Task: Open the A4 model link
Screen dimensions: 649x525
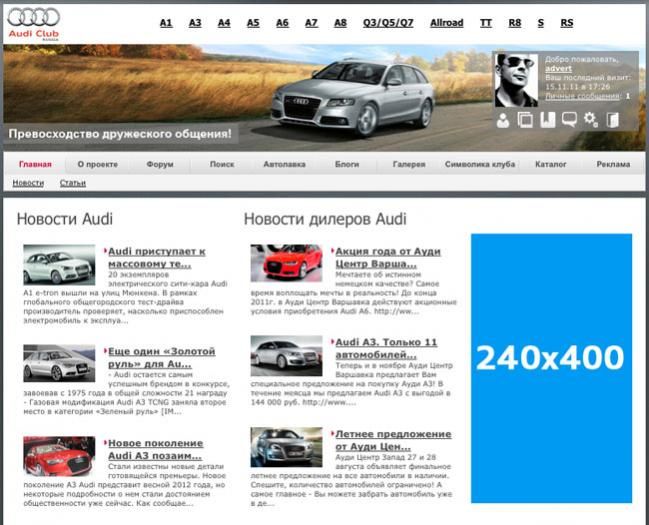Action: [x=224, y=23]
